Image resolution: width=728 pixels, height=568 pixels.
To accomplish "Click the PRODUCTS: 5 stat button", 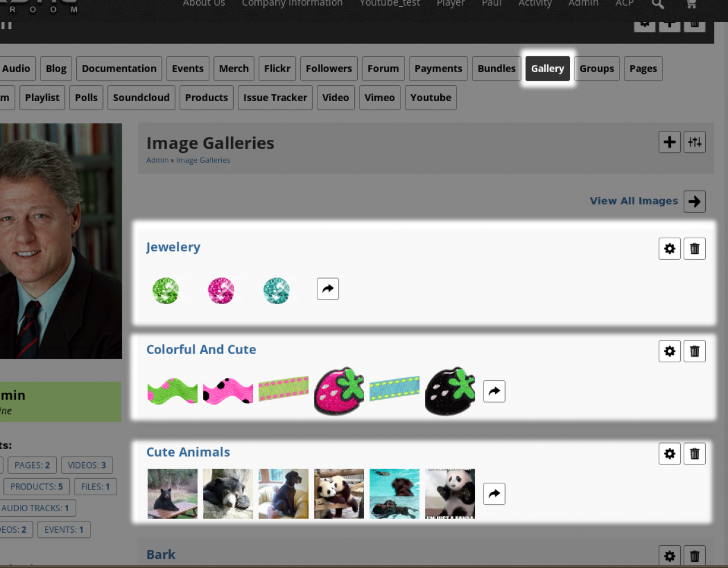I will [x=36, y=487].
